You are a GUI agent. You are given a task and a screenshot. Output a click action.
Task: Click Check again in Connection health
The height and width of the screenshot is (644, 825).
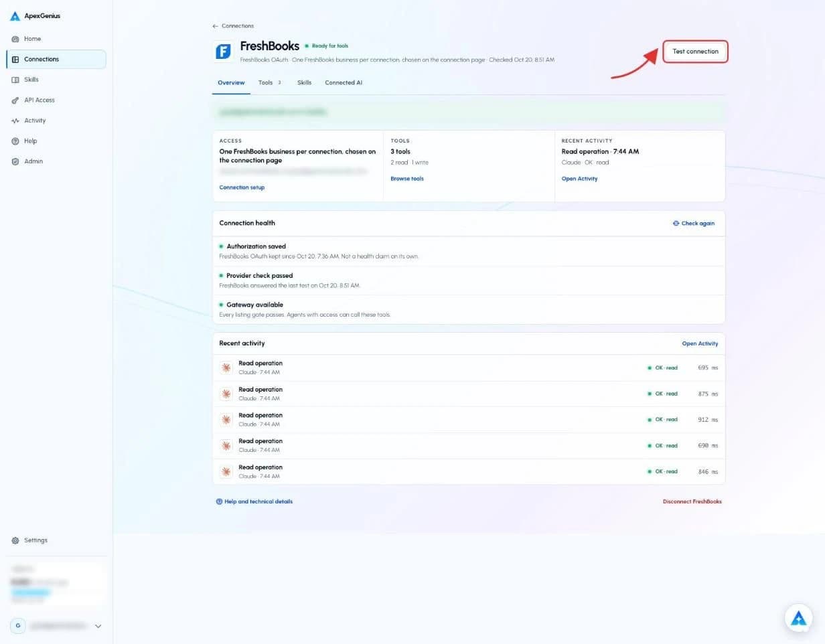pyautogui.click(x=694, y=224)
